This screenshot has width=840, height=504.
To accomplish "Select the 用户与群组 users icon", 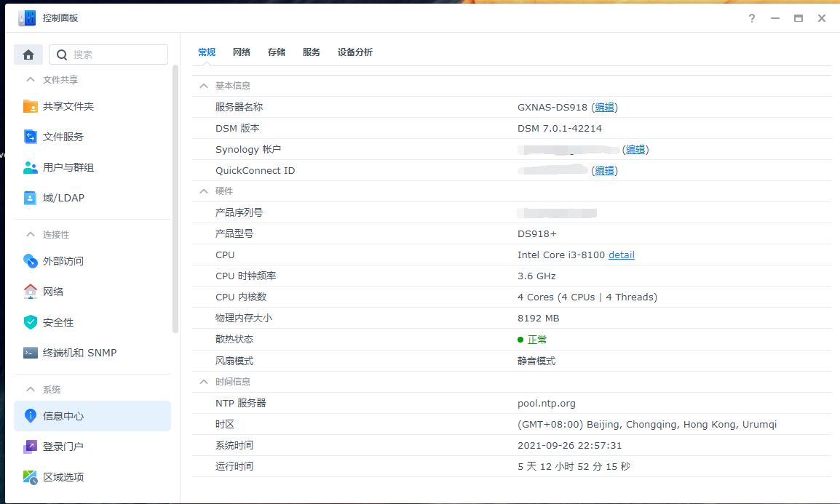I will (30, 167).
